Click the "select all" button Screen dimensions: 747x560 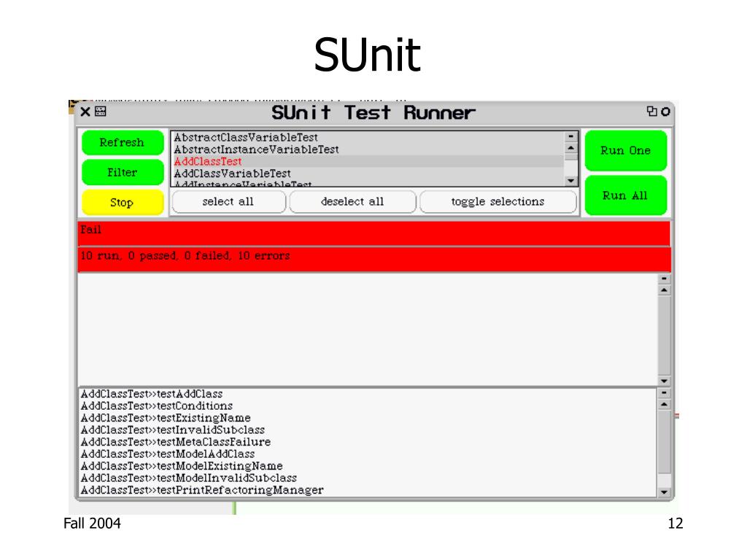point(228,201)
